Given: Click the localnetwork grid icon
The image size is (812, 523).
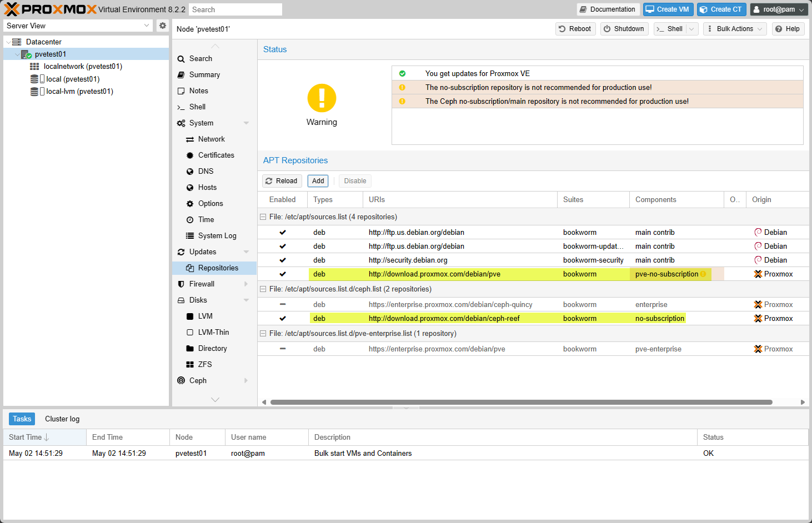Looking at the screenshot, I should click(34, 67).
